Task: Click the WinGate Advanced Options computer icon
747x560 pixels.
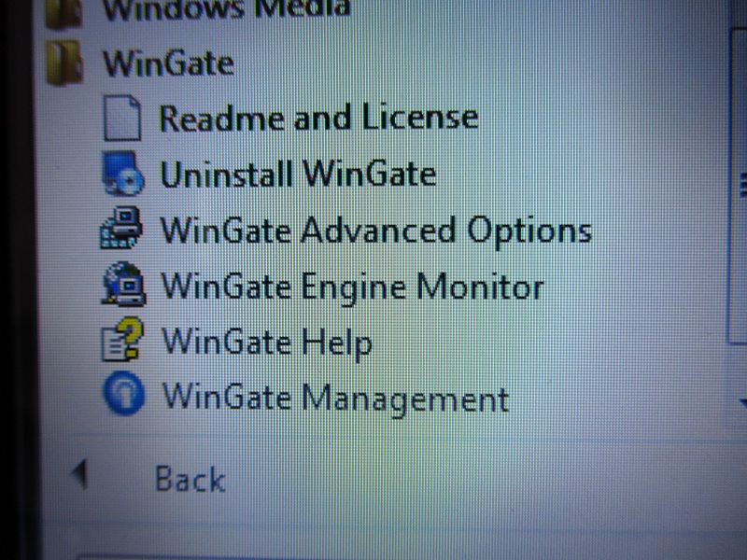Action: (x=121, y=228)
